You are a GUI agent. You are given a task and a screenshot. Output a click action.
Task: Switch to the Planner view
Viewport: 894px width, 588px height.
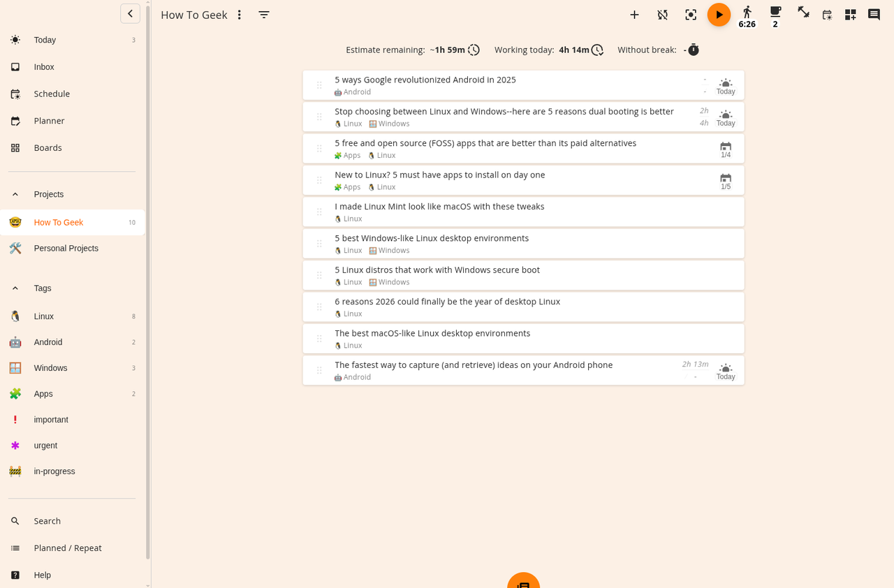coord(49,120)
